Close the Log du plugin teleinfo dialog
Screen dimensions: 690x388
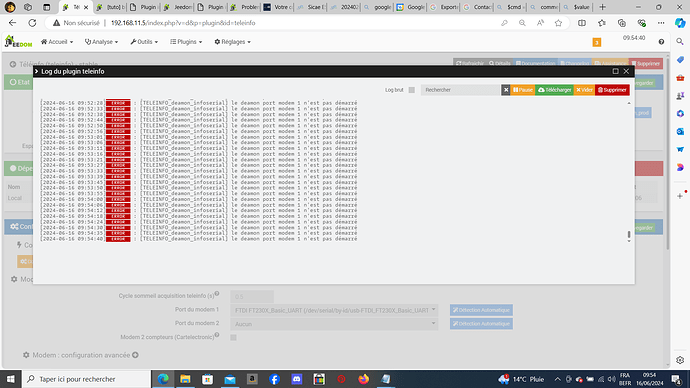[626, 71]
